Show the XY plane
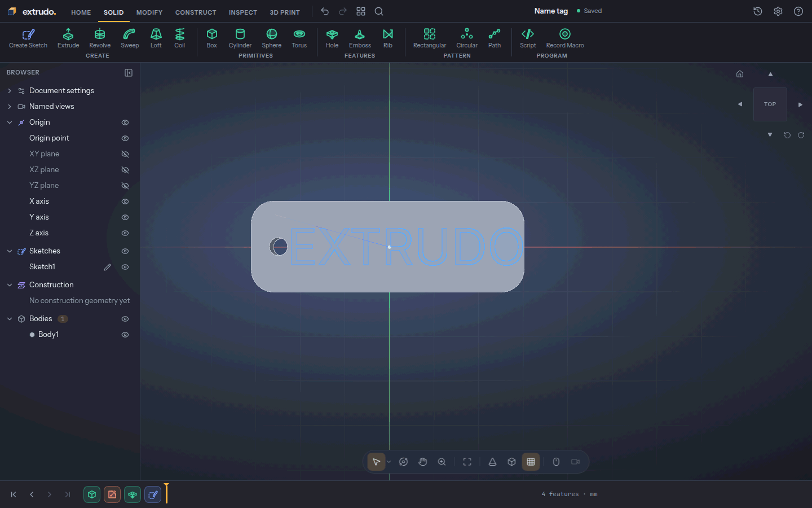Viewport: 812px width, 508px height. coord(125,154)
